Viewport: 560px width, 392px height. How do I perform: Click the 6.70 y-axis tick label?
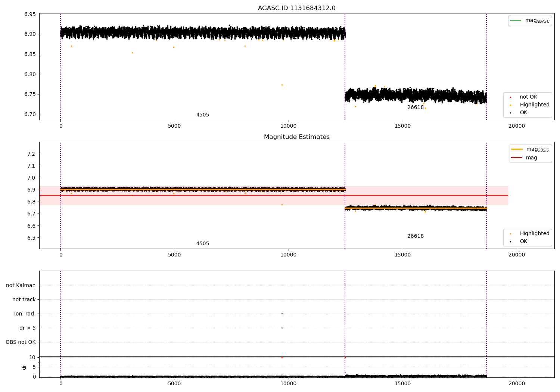pos(30,114)
